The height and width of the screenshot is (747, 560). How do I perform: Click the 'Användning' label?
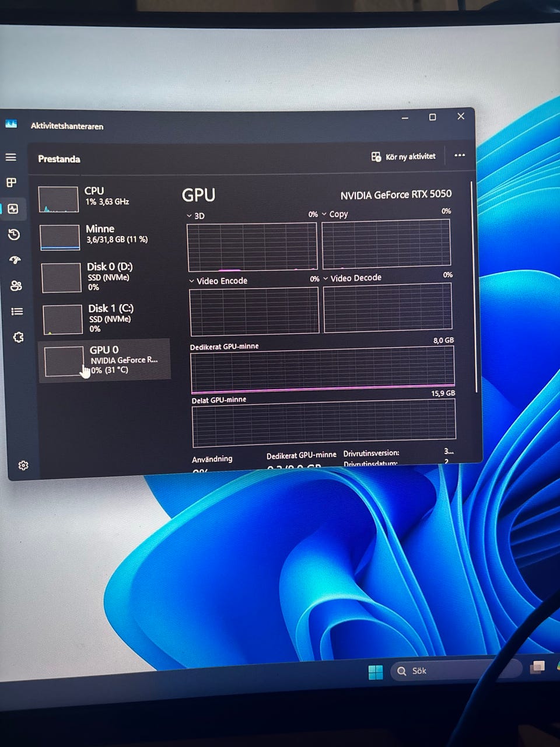(212, 459)
